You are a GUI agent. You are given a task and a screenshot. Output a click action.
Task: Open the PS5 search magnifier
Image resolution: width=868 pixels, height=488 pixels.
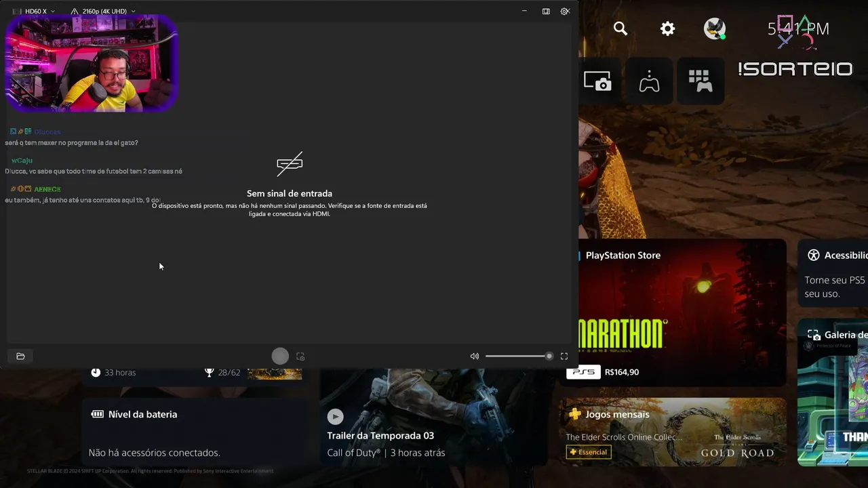pos(620,28)
